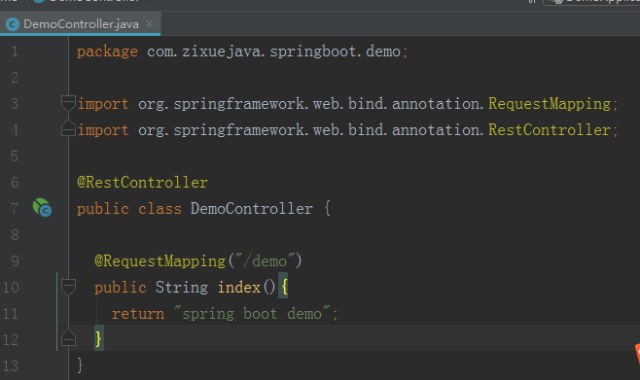Click the method fold end marker on line 12
Viewport: 640px width, 380px height.
click(x=68, y=338)
